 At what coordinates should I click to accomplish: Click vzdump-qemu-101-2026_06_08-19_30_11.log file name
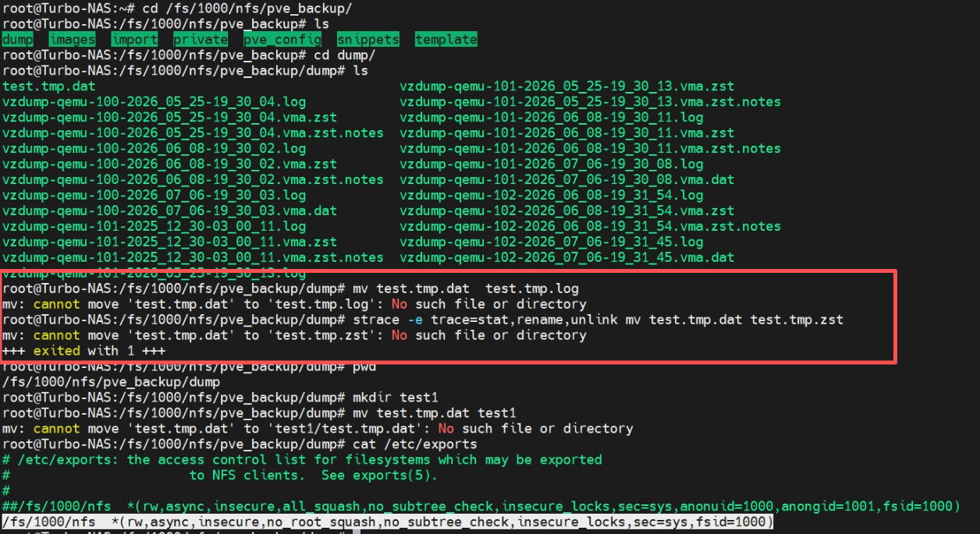tap(552, 117)
